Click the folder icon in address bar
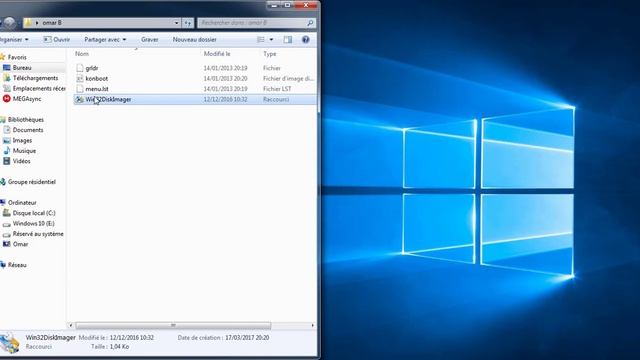640x360 pixels. [x=28, y=23]
